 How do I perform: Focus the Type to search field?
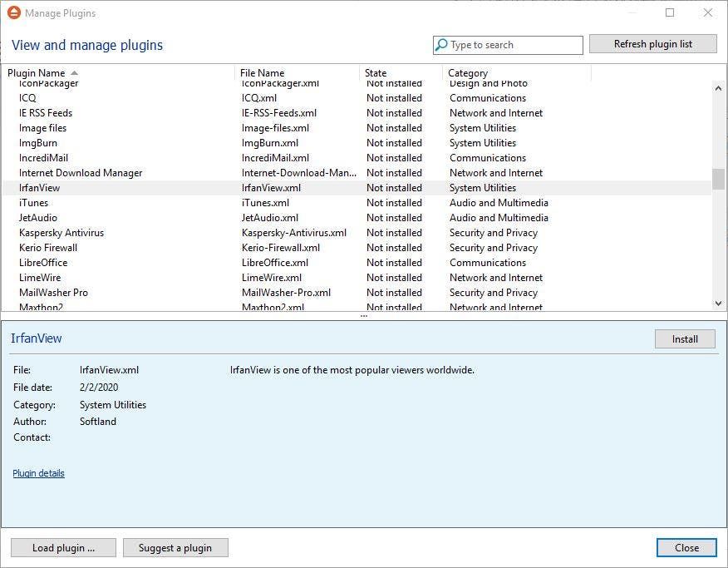[508, 45]
